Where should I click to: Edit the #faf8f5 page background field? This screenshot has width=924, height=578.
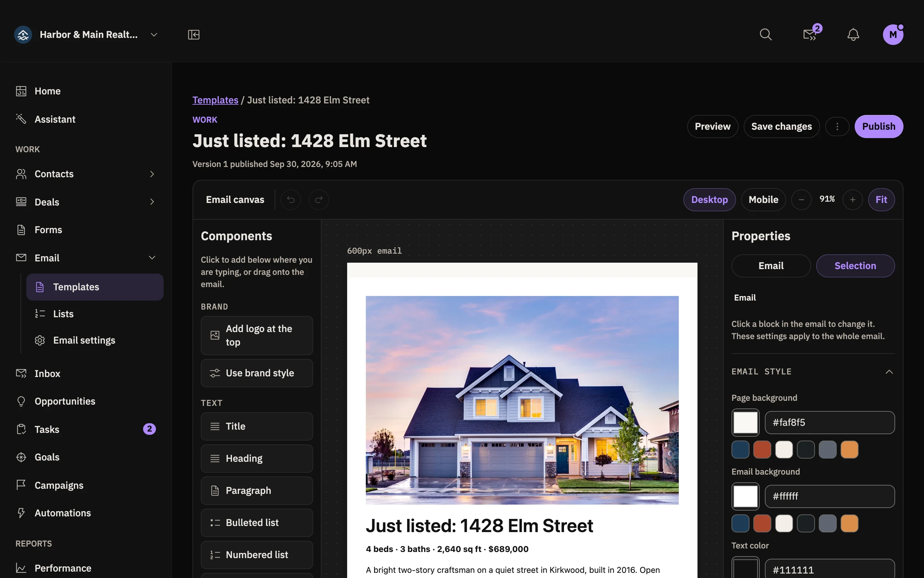(x=830, y=422)
